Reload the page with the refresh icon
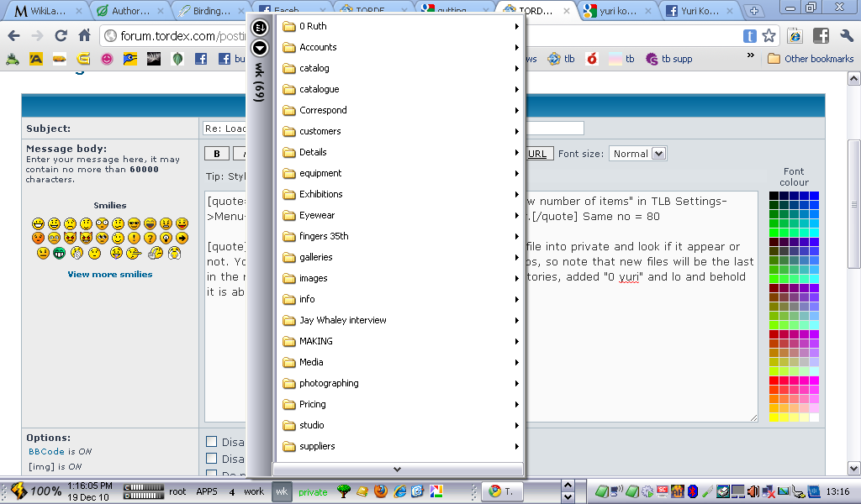 (61, 36)
